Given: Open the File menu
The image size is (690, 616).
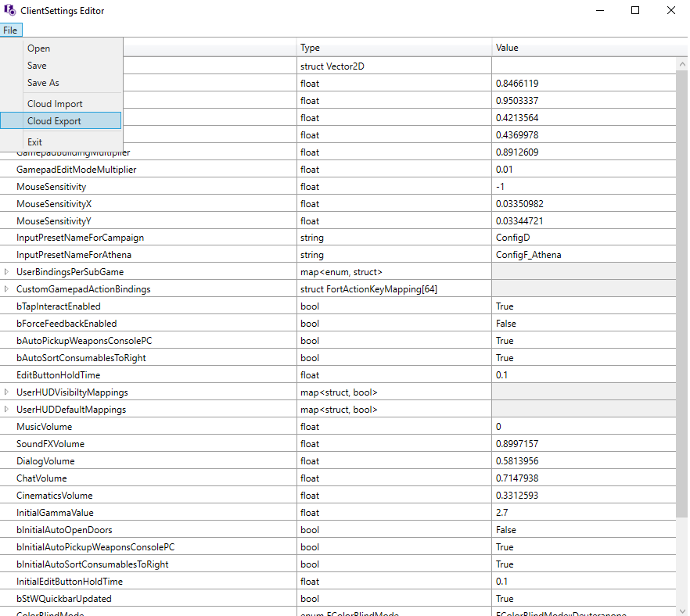Looking at the screenshot, I should (x=11, y=30).
